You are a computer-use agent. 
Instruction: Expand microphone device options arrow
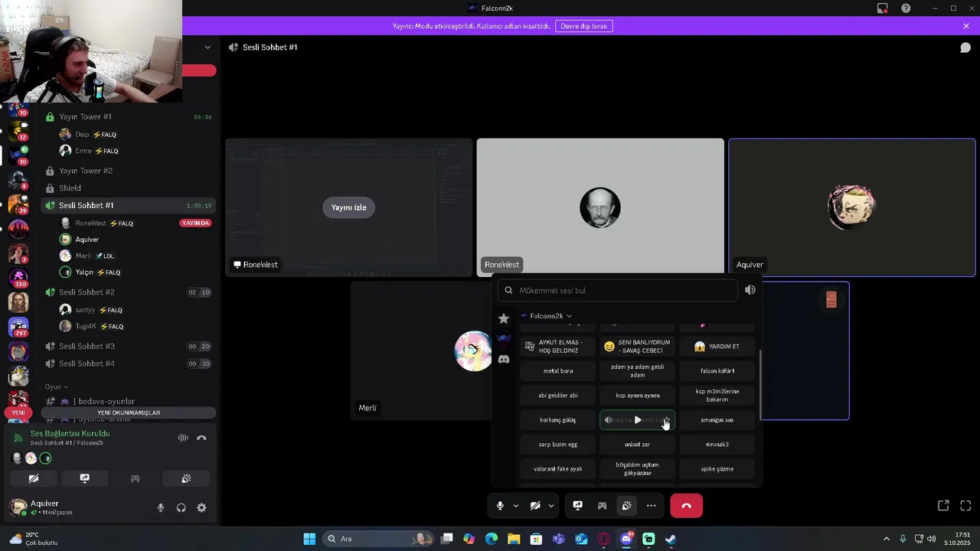click(515, 506)
